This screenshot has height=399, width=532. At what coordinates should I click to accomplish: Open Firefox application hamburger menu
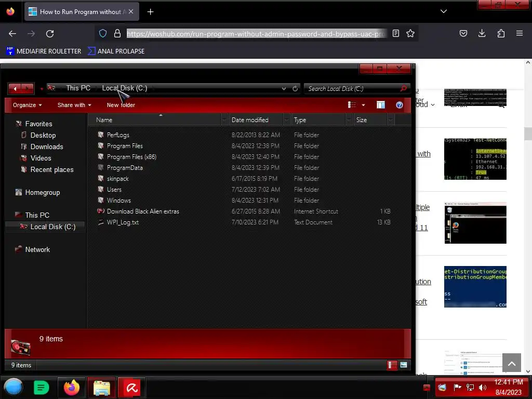(520, 33)
